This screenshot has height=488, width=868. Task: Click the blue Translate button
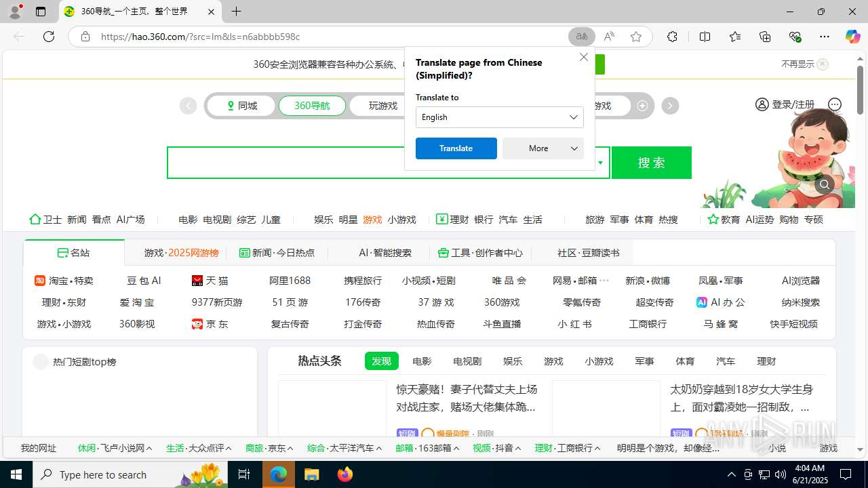pos(456,148)
